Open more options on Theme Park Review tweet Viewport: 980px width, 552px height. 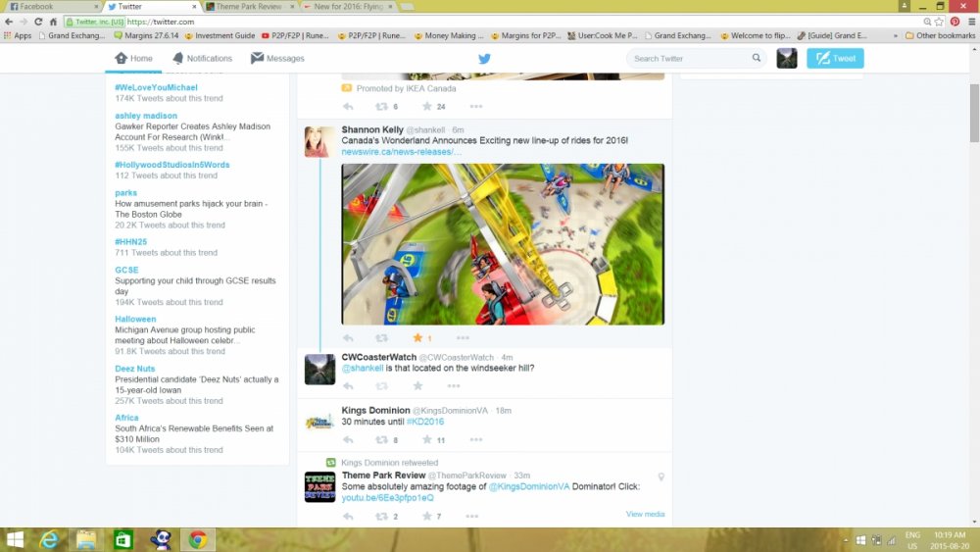[x=472, y=517]
